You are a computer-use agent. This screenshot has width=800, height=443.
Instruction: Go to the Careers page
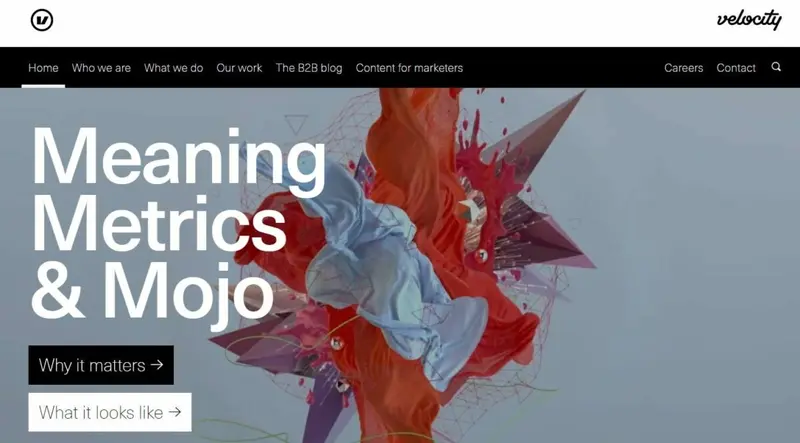(x=684, y=68)
